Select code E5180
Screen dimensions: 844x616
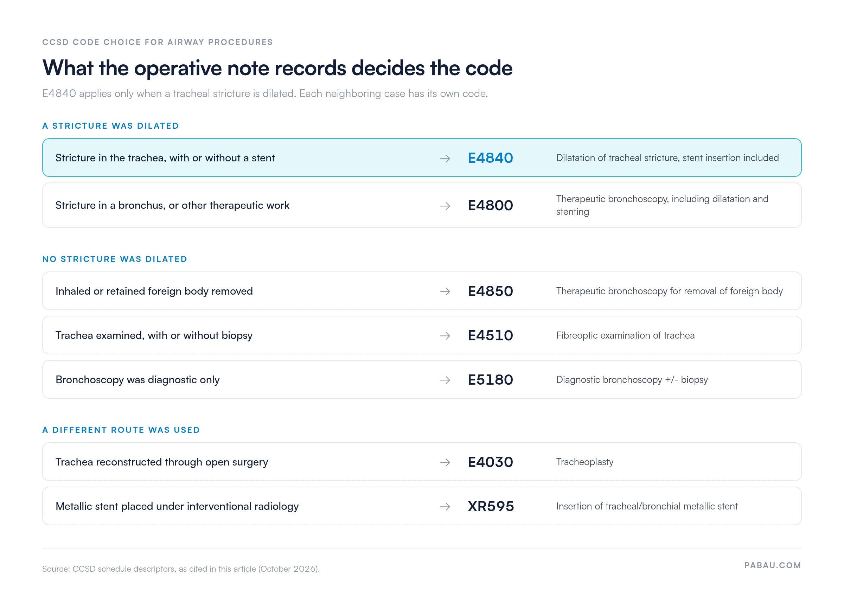(491, 380)
